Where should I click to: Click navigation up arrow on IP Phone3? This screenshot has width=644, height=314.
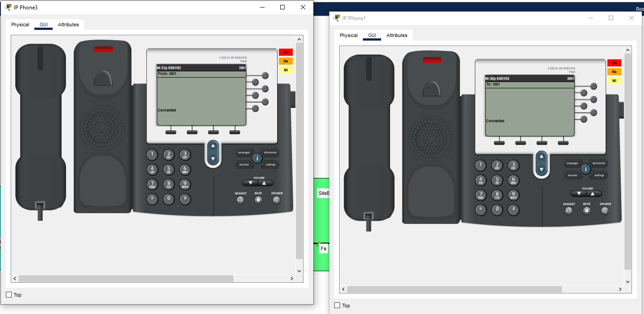tap(213, 146)
